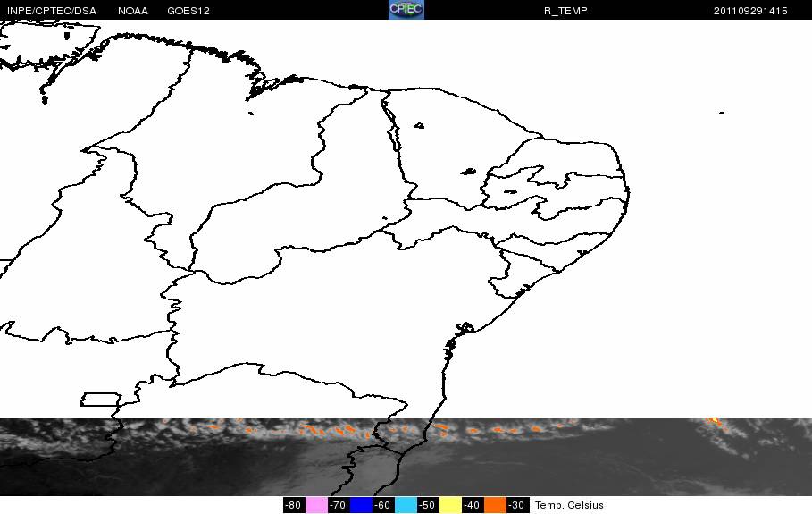812x514 pixels.
Task: Click the -60 legend value
Action: (x=382, y=505)
